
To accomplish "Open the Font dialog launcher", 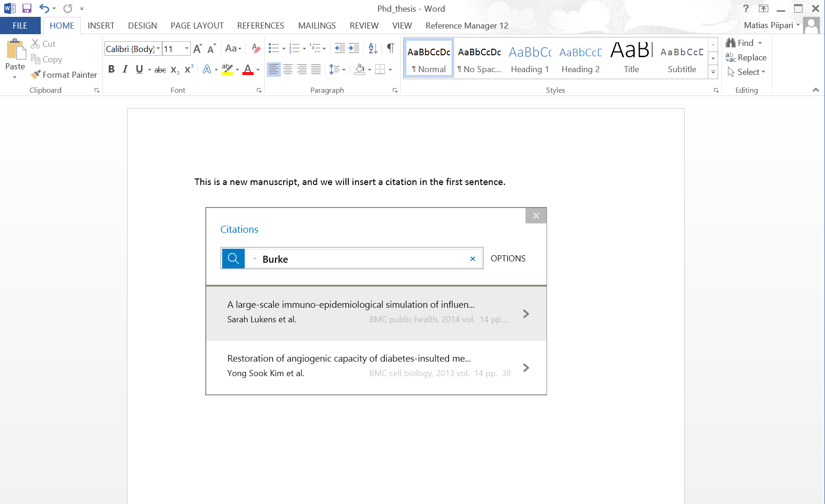I will (x=259, y=90).
